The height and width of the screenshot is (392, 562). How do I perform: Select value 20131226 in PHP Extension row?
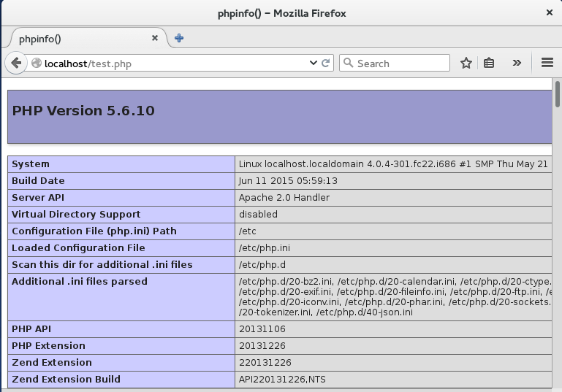(262, 346)
